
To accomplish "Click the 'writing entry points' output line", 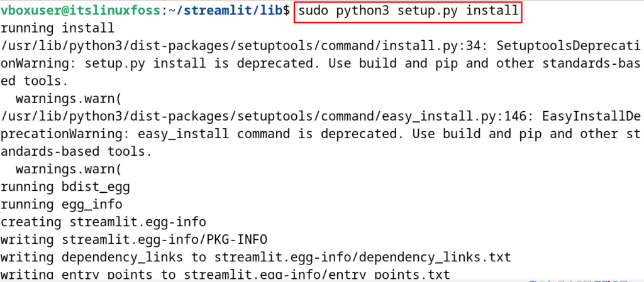I will 225,274.
